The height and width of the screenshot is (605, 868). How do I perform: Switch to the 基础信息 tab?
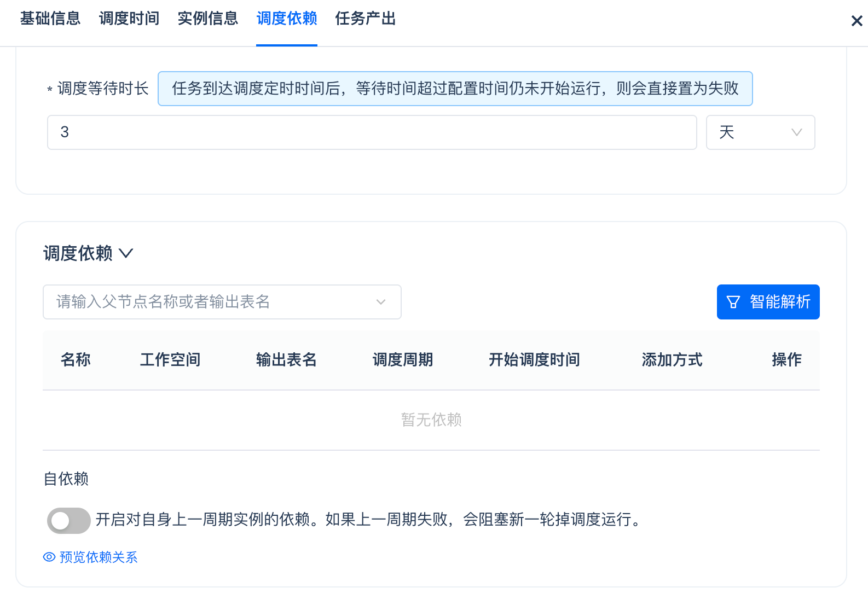[x=50, y=19]
